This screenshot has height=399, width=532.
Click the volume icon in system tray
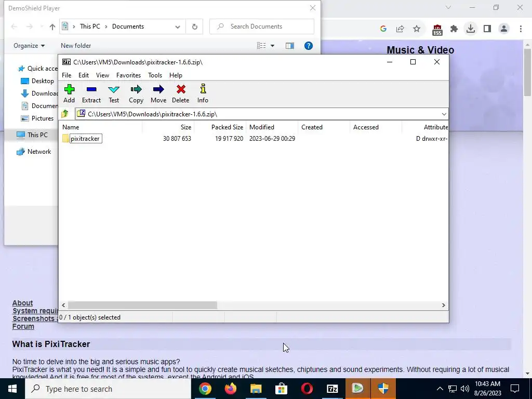click(x=465, y=389)
